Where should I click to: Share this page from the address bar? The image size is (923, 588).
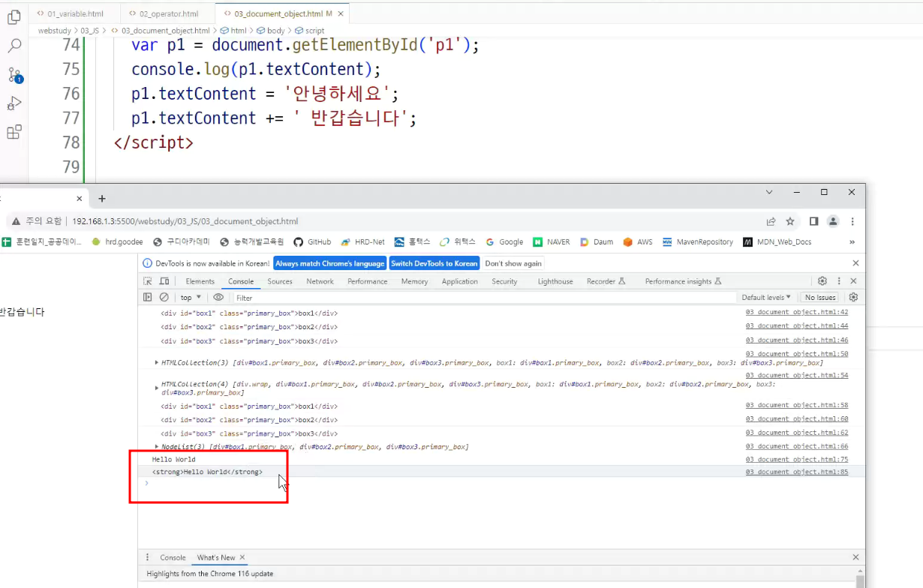[x=771, y=221]
